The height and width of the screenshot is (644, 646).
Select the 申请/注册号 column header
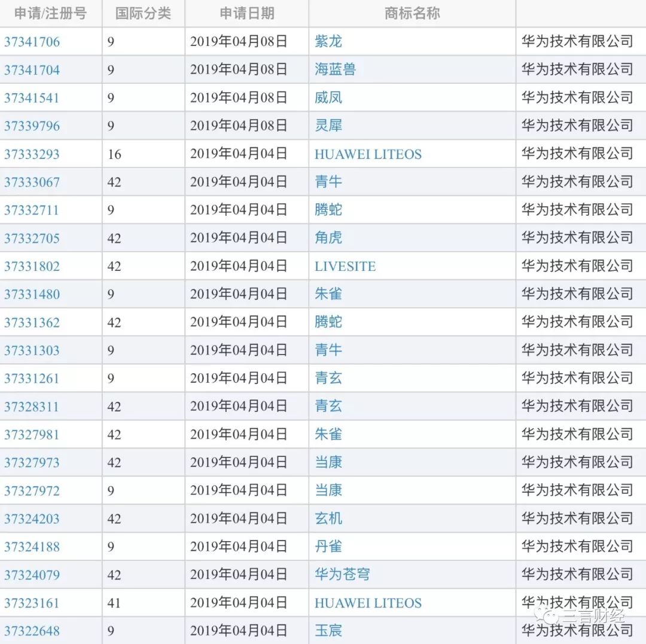click(50, 13)
